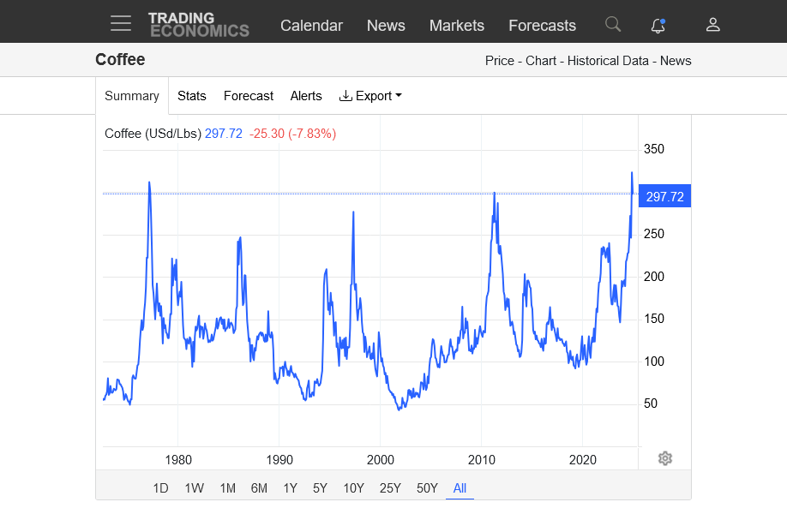Switch to the Stats tab
The image size is (787, 532).
pyautogui.click(x=192, y=96)
